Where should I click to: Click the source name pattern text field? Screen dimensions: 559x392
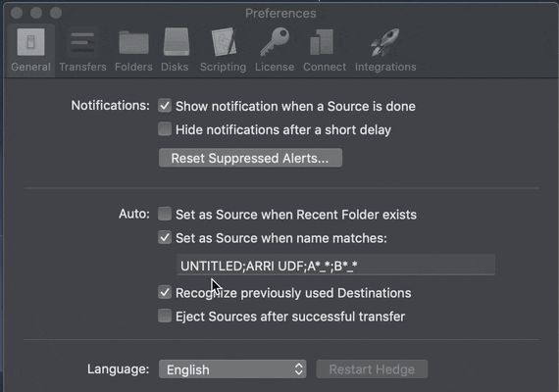coord(335,266)
